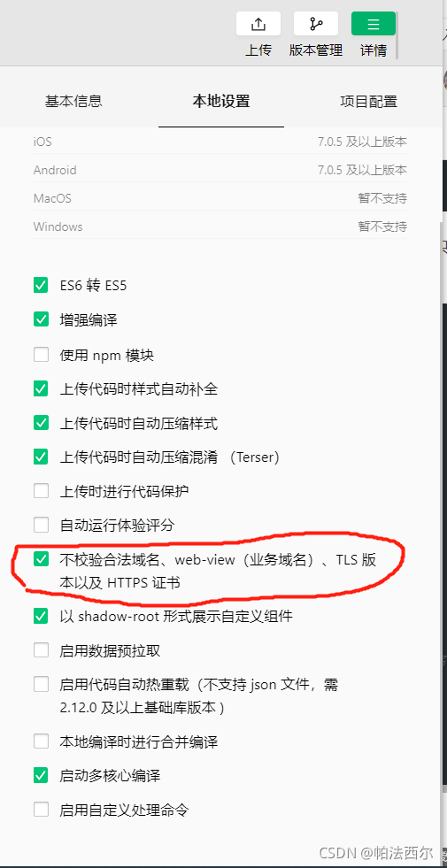
Task: Open the 项目配置 tab
Action: pyautogui.click(x=368, y=101)
